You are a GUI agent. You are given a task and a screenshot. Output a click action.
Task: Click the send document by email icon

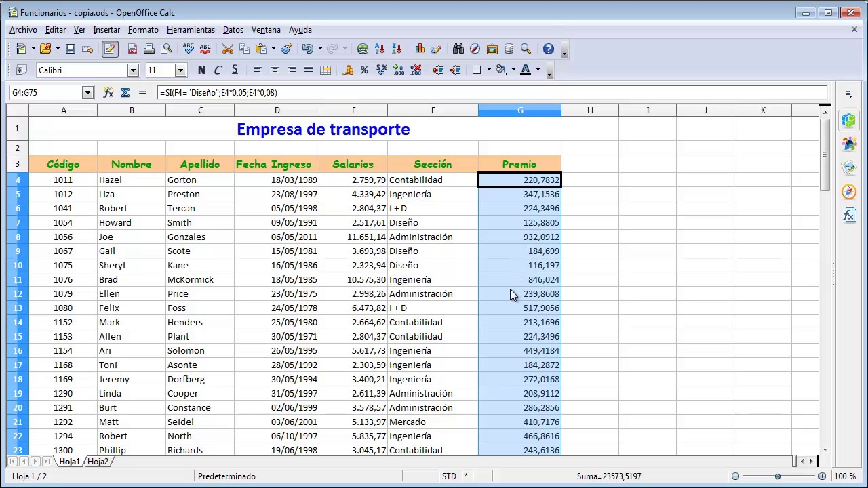(87, 49)
